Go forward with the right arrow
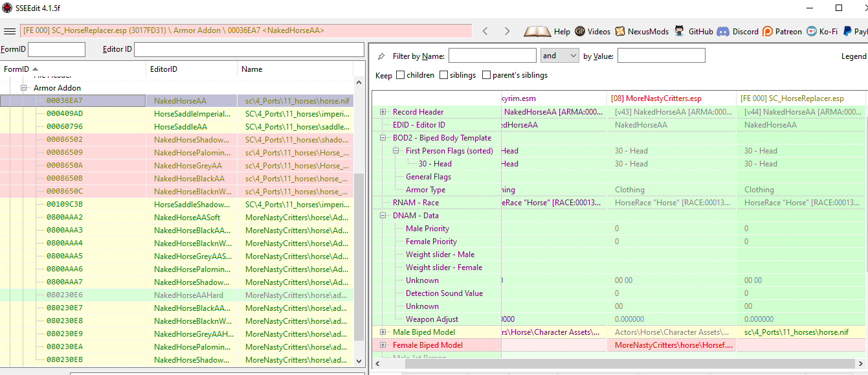 pos(507,31)
